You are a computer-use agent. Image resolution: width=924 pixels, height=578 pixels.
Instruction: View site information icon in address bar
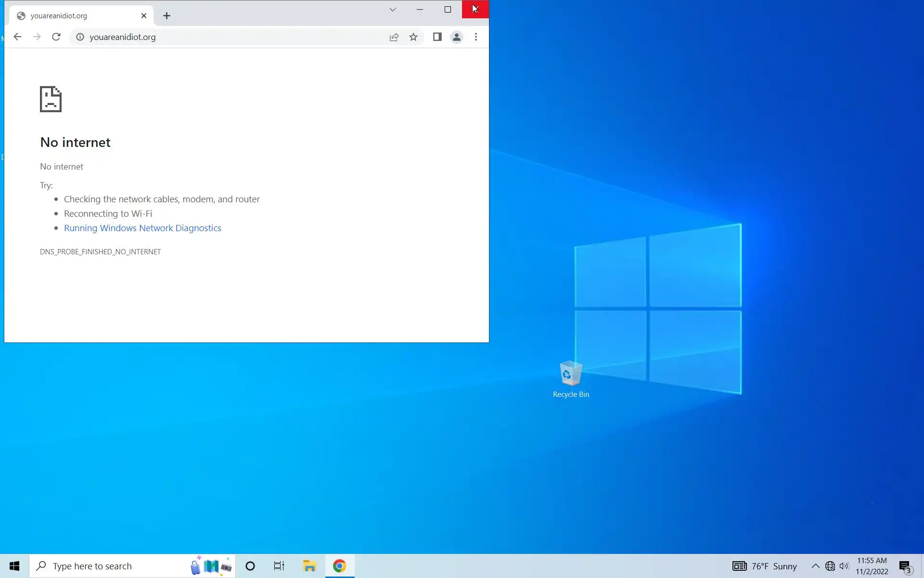click(80, 37)
